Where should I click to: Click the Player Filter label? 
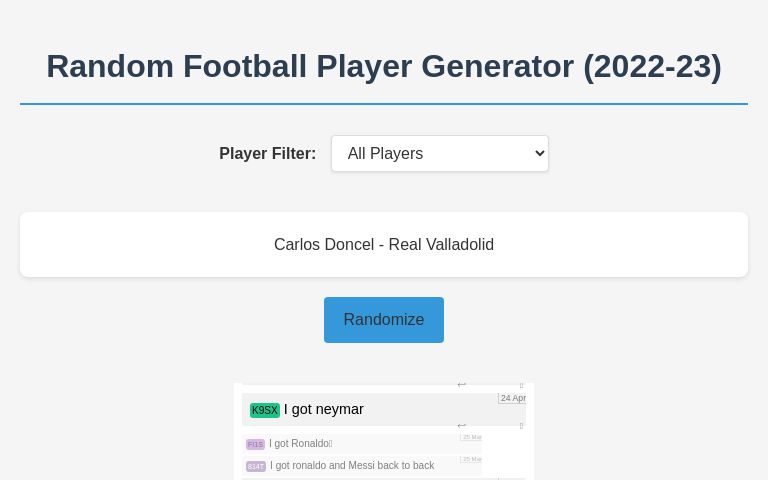267,153
